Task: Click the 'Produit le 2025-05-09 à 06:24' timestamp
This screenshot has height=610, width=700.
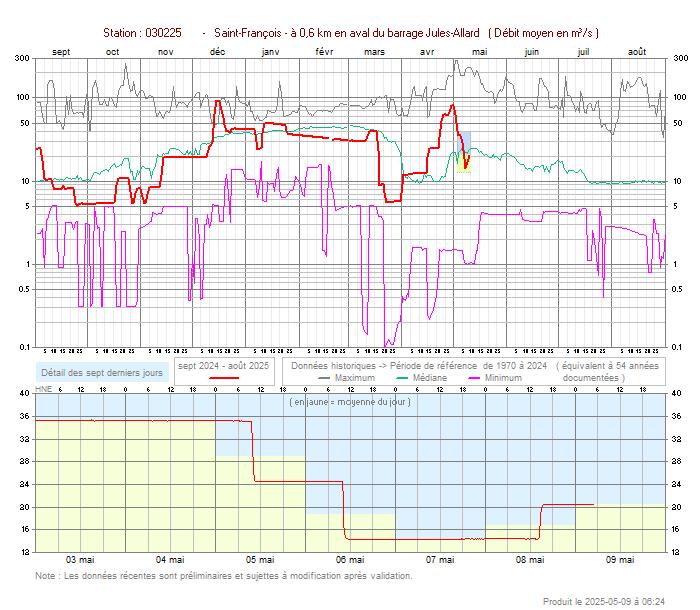Action: pos(604,602)
